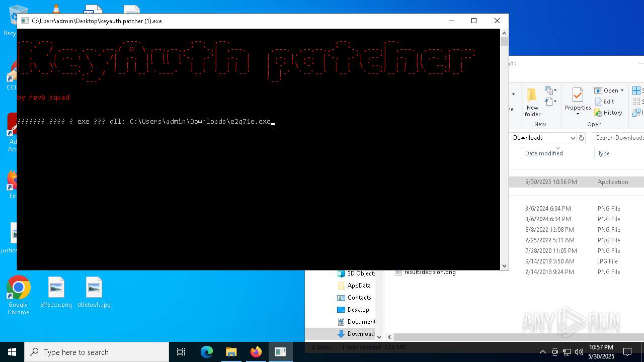644x362 pixels.
Task: Open the Google Chrome desktop shortcut
Action: [18, 296]
